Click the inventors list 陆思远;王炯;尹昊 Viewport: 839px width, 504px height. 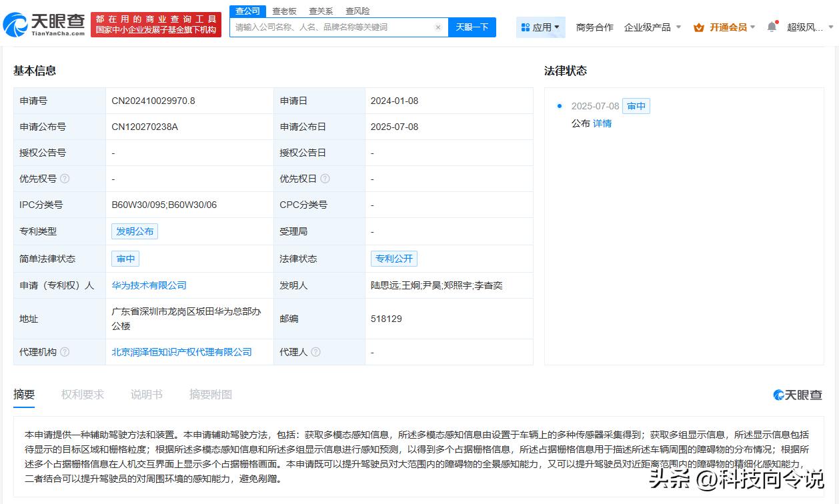(x=437, y=285)
